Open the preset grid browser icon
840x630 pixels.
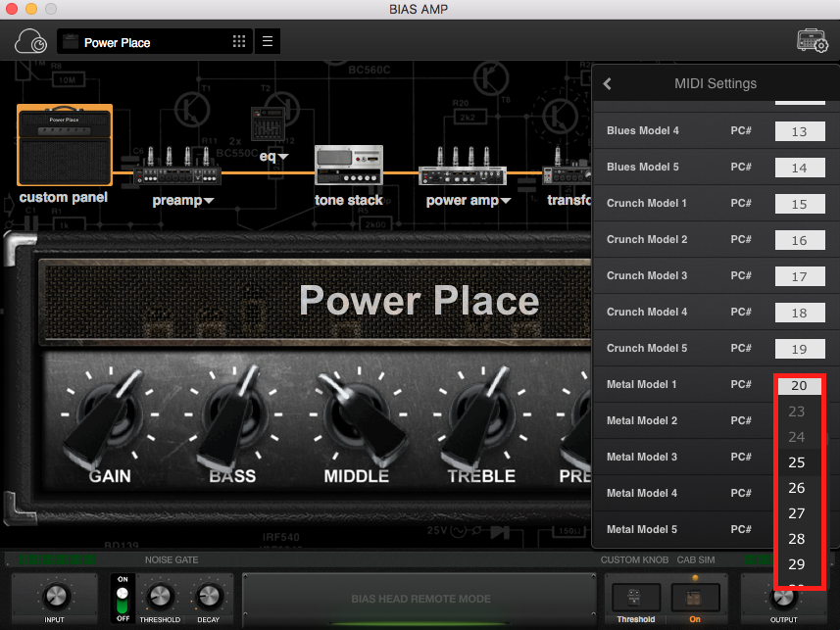239,41
